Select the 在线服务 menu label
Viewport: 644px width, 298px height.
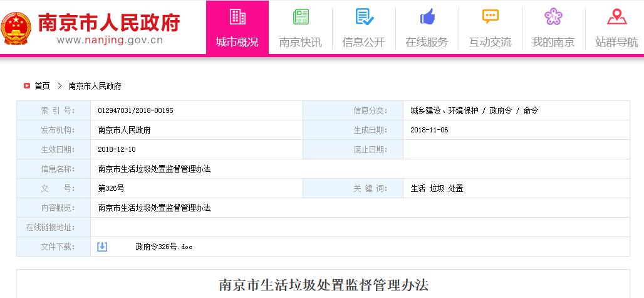(x=427, y=43)
